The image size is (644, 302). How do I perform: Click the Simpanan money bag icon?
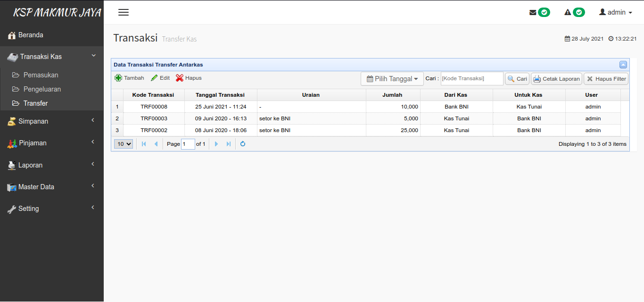click(x=12, y=122)
